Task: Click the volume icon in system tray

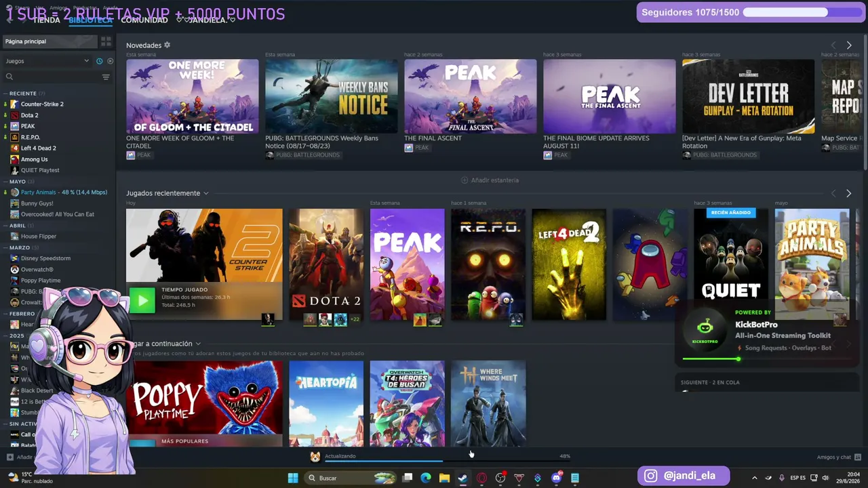Action: tap(825, 478)
